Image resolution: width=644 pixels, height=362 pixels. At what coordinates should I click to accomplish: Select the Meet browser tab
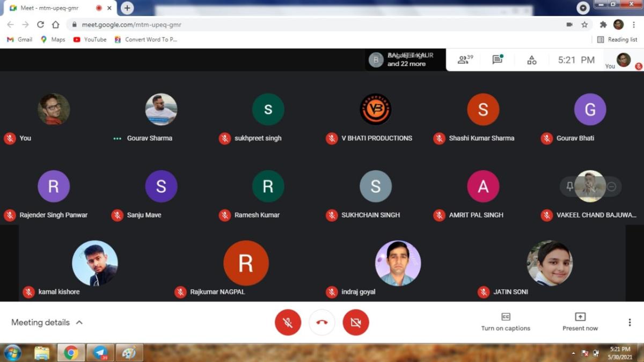tap(54, 8)
